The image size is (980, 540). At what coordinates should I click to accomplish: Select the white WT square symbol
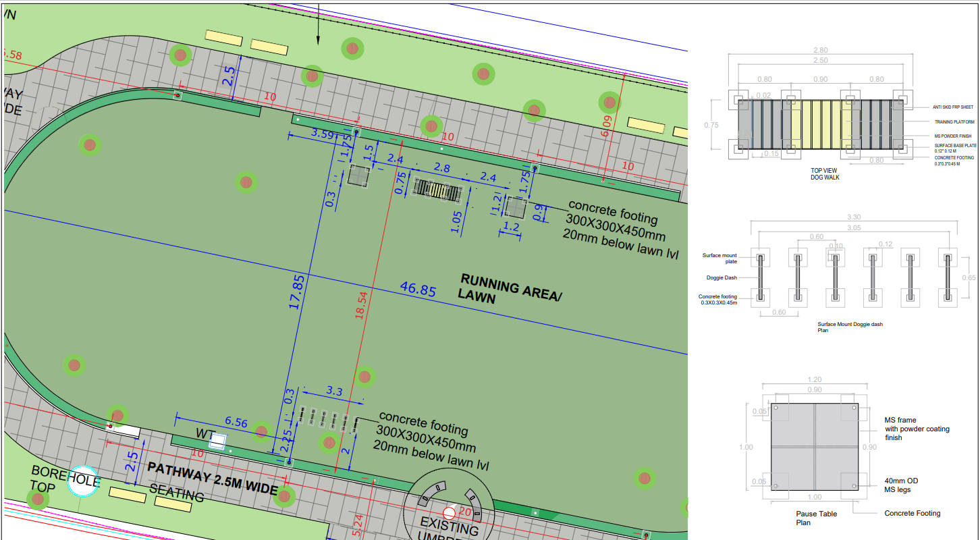[217, 442]
